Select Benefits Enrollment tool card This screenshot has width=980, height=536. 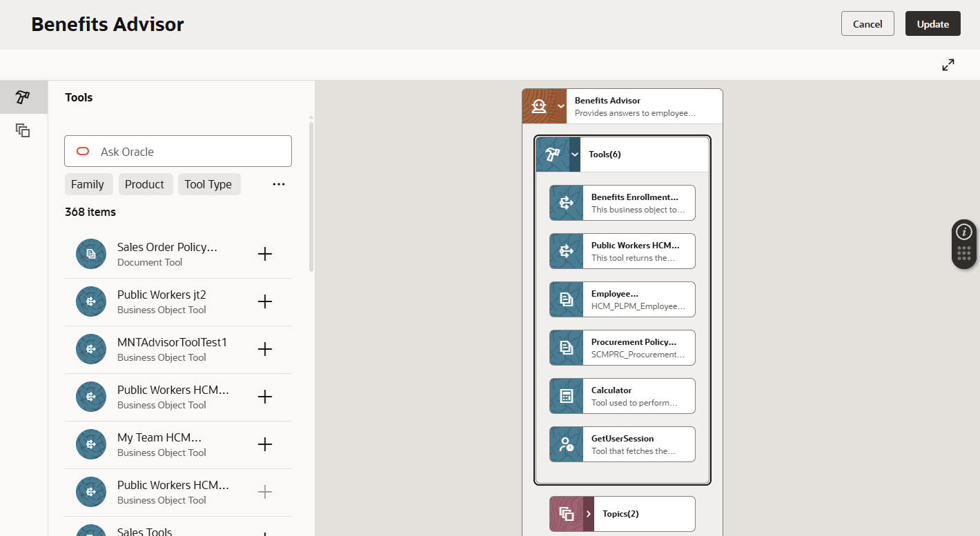[x=623, y=203]
